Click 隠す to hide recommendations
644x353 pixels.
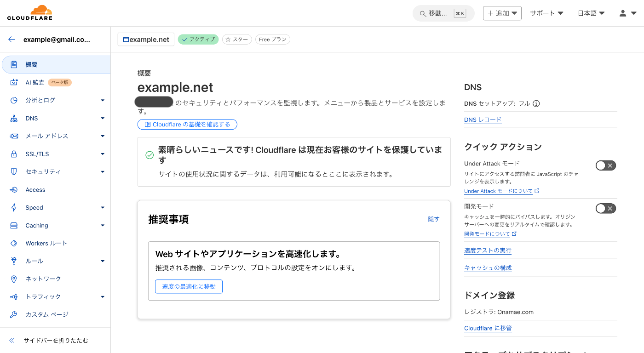434,219
